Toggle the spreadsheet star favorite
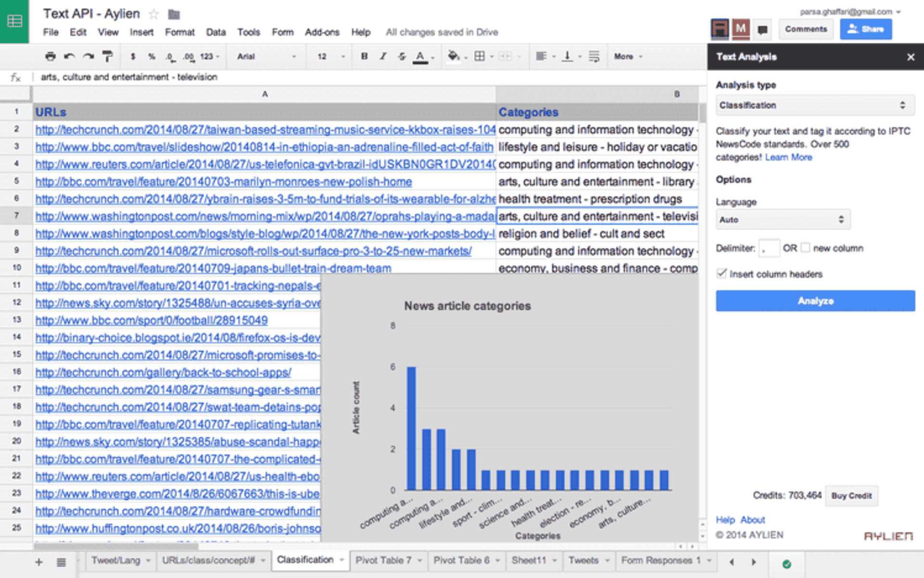Image resolution: width=924 pixels, height=578 pixels. coord(153,14)
